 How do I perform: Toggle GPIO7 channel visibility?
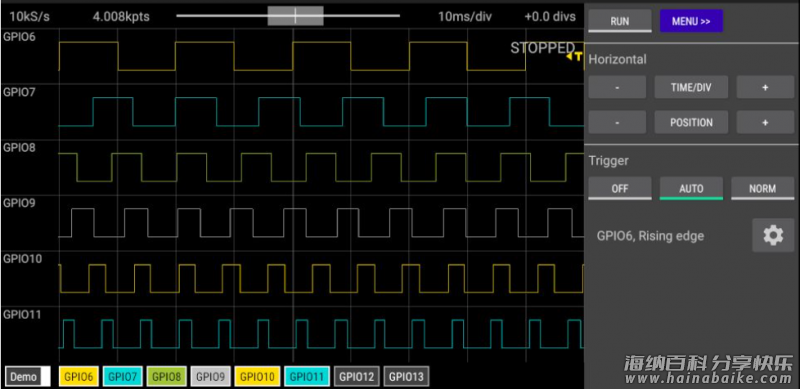click(x=122, y=377)
